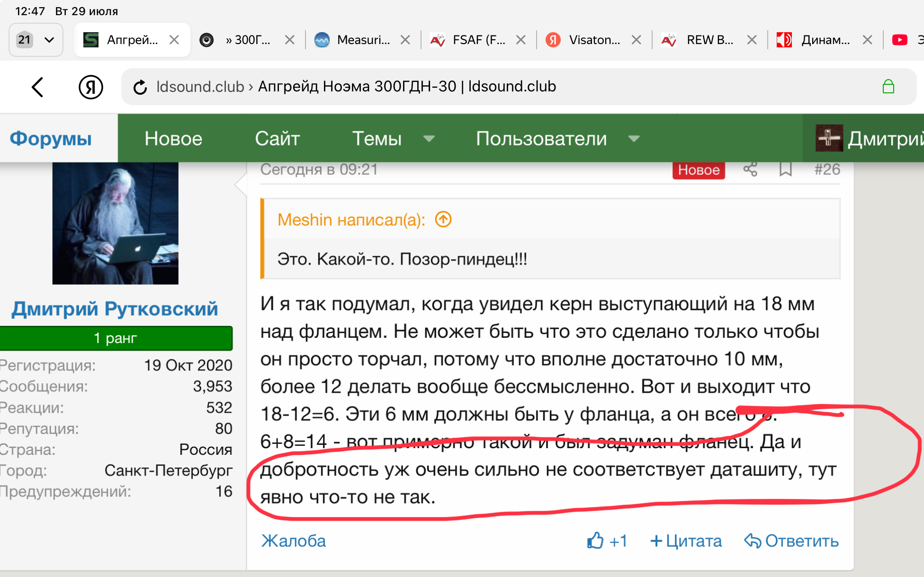Screen dimensions: 924x577
Task: Reload the page with refresh icon
Action: point(140,87)
